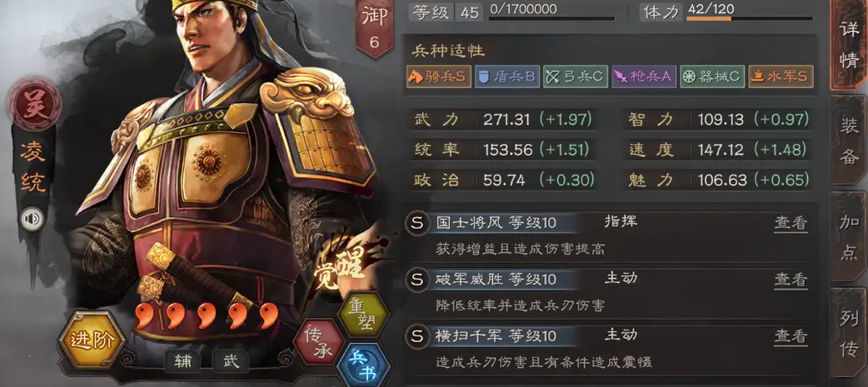Expand 破军威胜 skill via 查看

(x=791, y=280)
